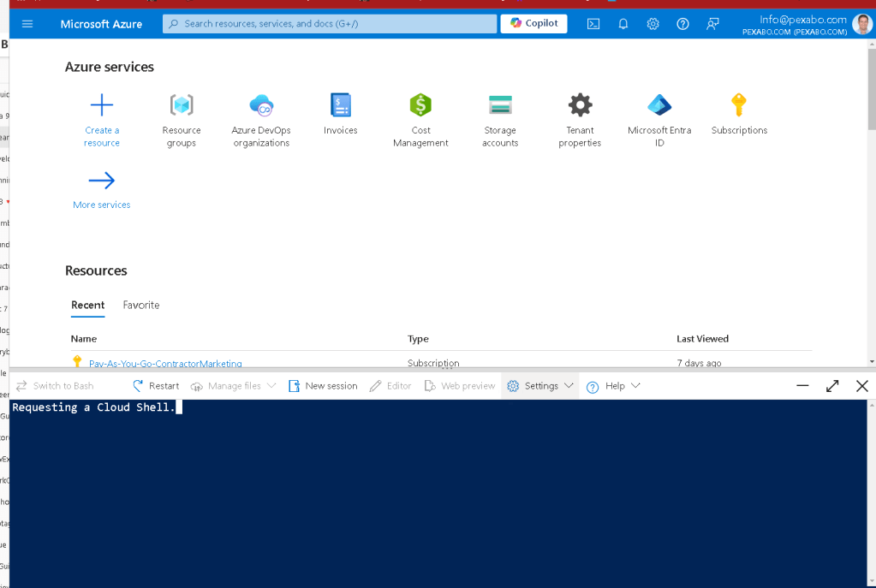Click the More services arrow icon

[102, 181]
